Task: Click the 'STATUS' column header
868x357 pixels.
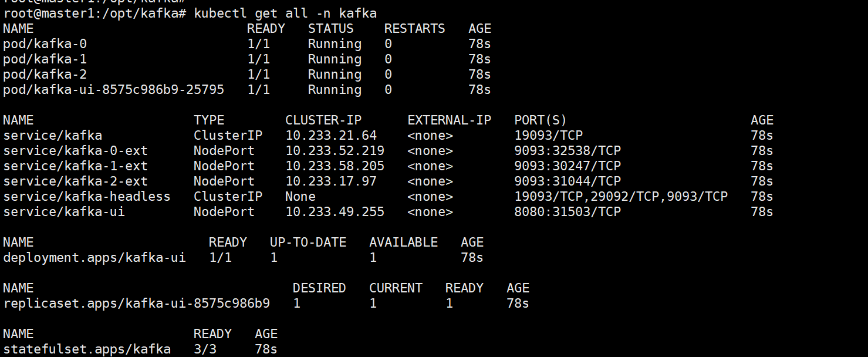Action: click(x=331, y=29)
